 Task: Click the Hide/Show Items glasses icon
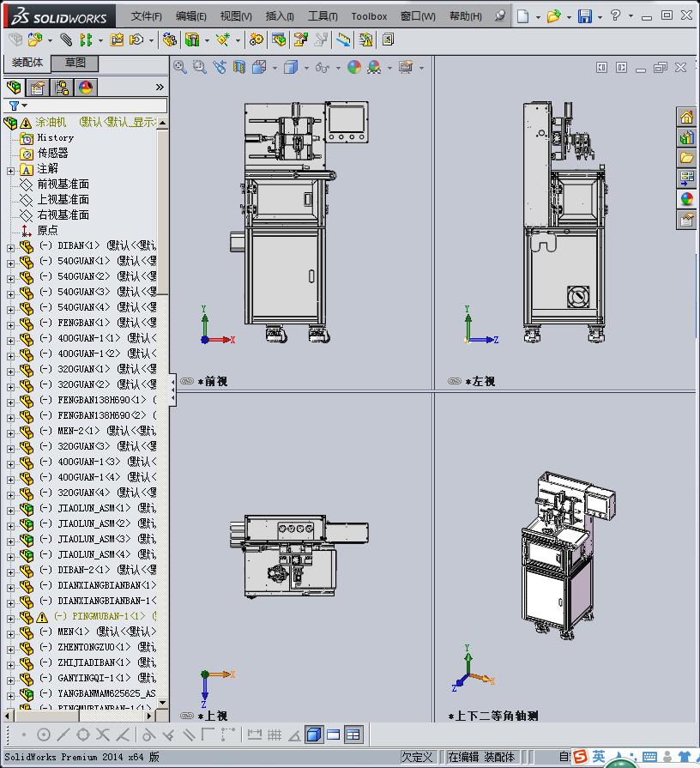(322, 67)
